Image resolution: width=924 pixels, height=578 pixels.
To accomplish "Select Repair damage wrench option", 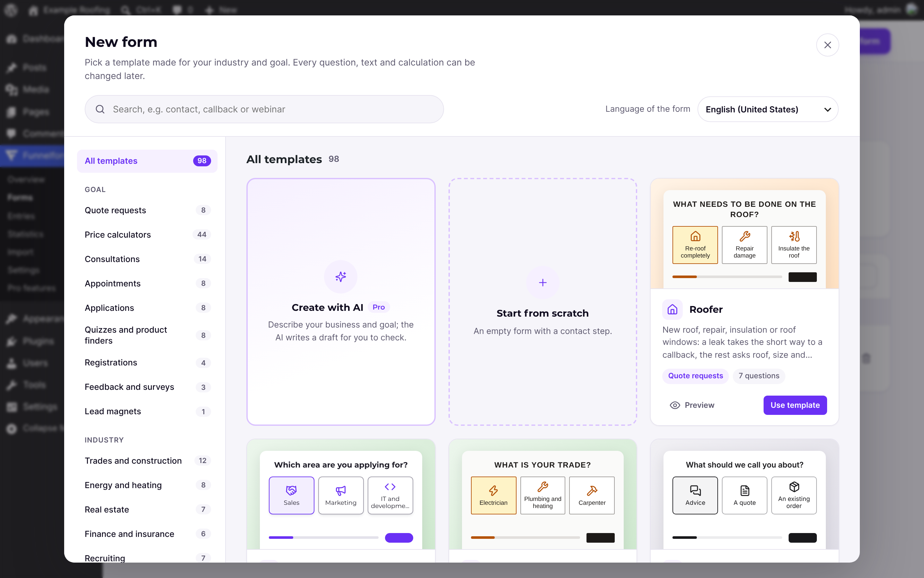I will (x=744, y=245).
